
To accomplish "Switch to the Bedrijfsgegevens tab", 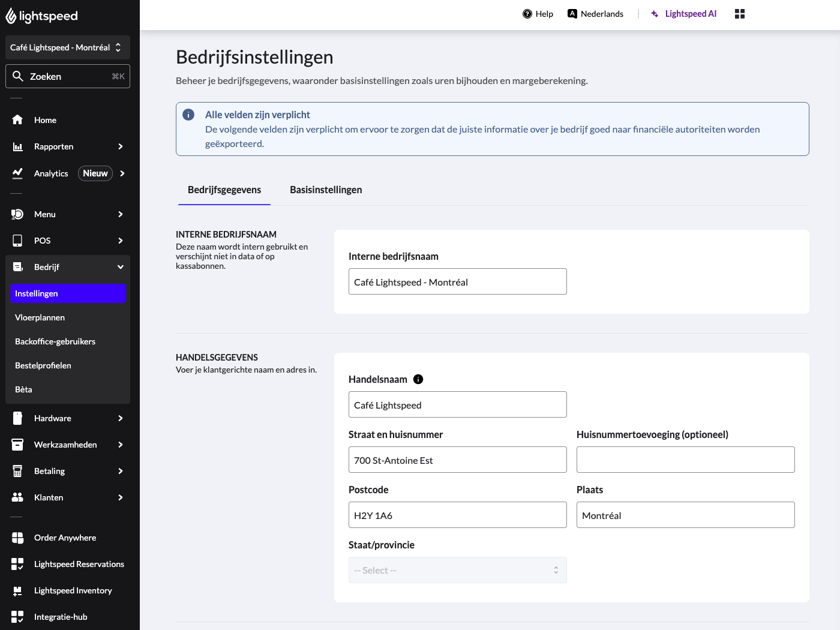I will (224, 190).
